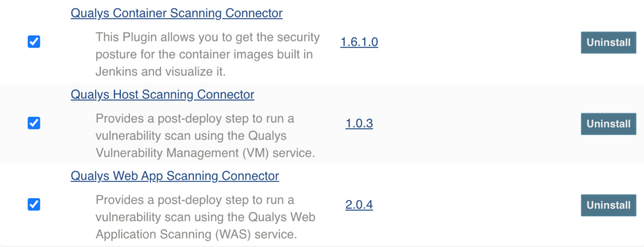Select the Uninstall button beside version 1.0.3
This screenshot has height=247, width=644.
[x=608, y=123]
